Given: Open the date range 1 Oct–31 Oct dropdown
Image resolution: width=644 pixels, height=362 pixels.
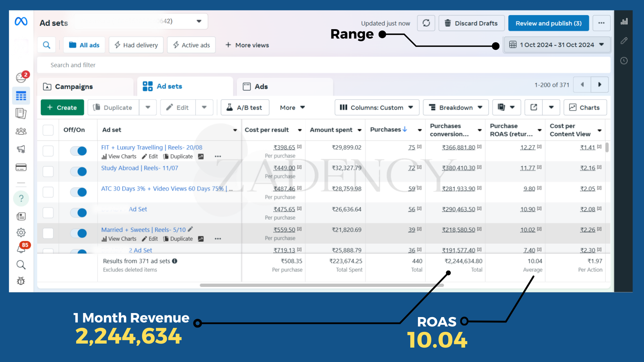Looking at the screenshot, I should point(557,45).
